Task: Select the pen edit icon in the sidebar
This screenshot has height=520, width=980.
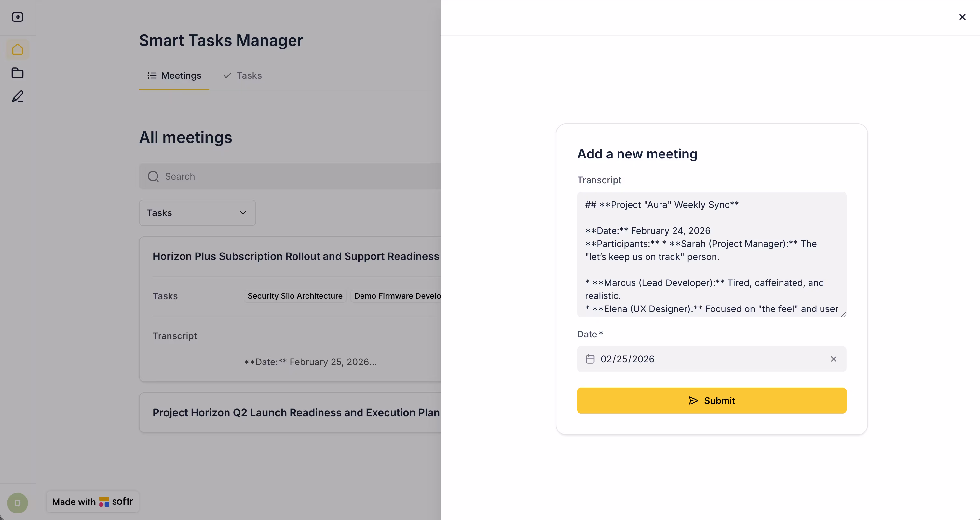Action: 18,97
